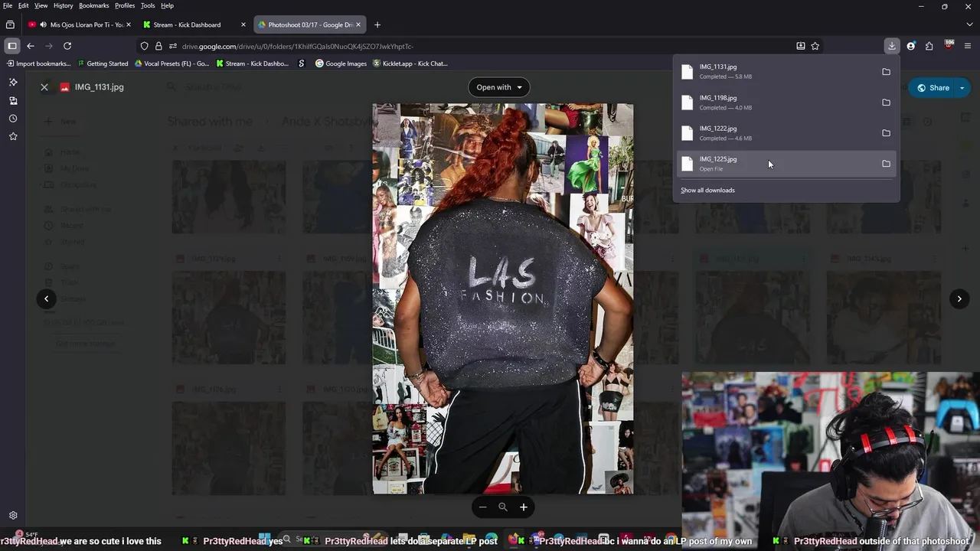
Task: Show IMG_1198.jpg download in folder
Action: coord(886,103)
